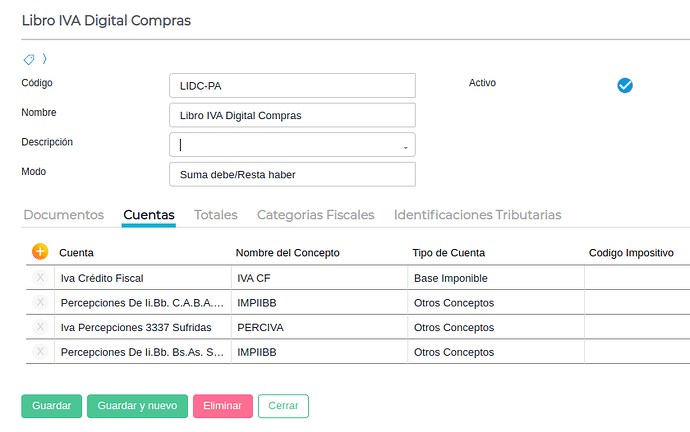Viewport: 690px width, 432px height.
Task: Open the Categorias Fiscales tab
Action: coord(315,215)
